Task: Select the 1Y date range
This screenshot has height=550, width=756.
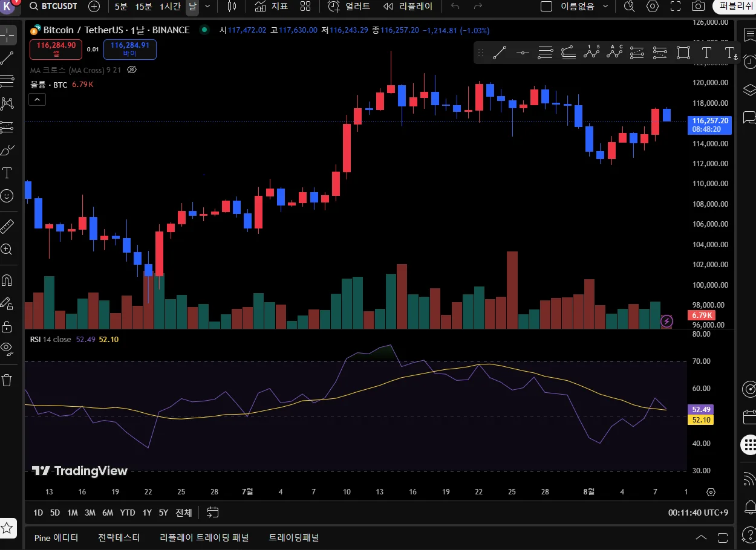Action: (147, 513)
